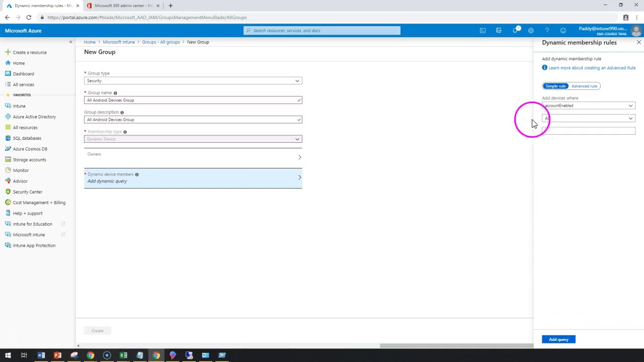Go to Groups - All groups breadcrumb
Screen dimensions: 644x362
point(160,42)
